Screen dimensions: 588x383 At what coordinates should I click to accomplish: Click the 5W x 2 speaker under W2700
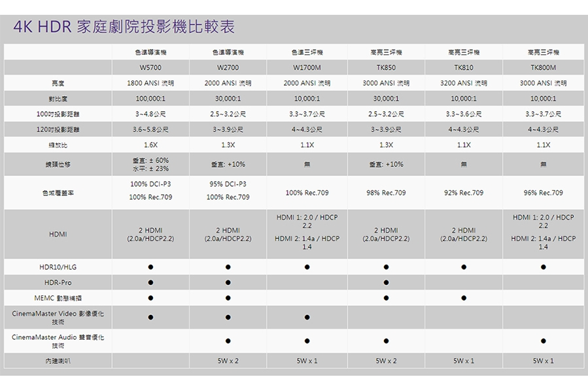pyautogui.click(x=228, y=361)
